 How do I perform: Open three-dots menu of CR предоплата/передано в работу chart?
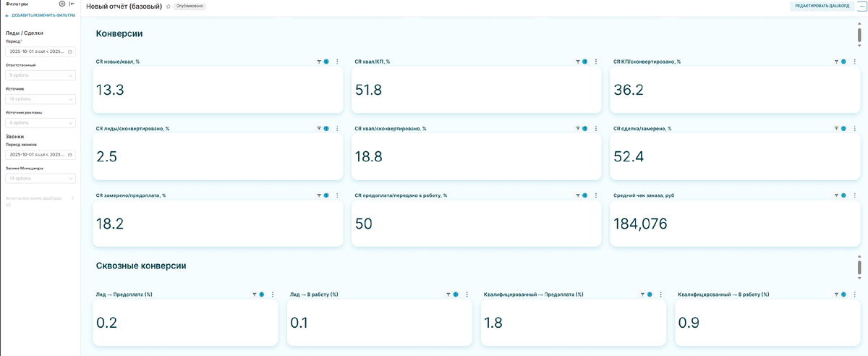(x=596, y=195)
